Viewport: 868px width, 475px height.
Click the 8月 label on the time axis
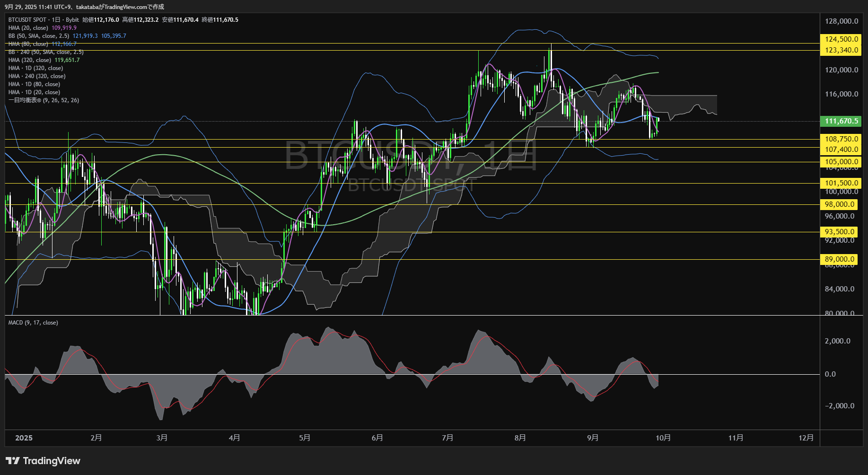click(x=520, y=438)
